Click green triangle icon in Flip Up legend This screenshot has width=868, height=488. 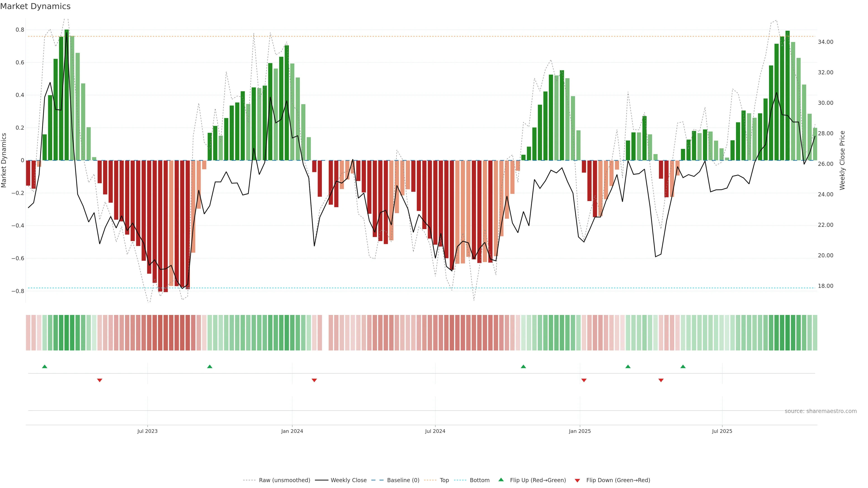point(501,480)
